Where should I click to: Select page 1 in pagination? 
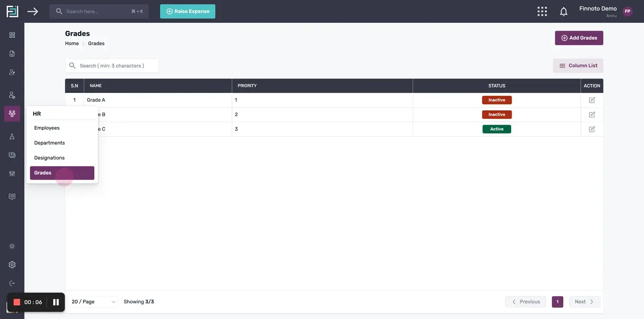tap(557, 302)
